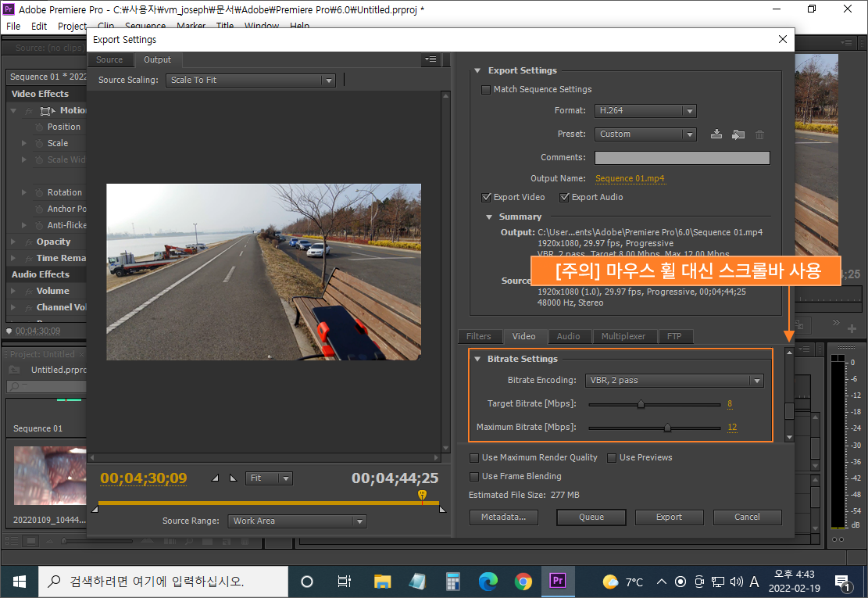Select the Output tab

pos(158,59)
